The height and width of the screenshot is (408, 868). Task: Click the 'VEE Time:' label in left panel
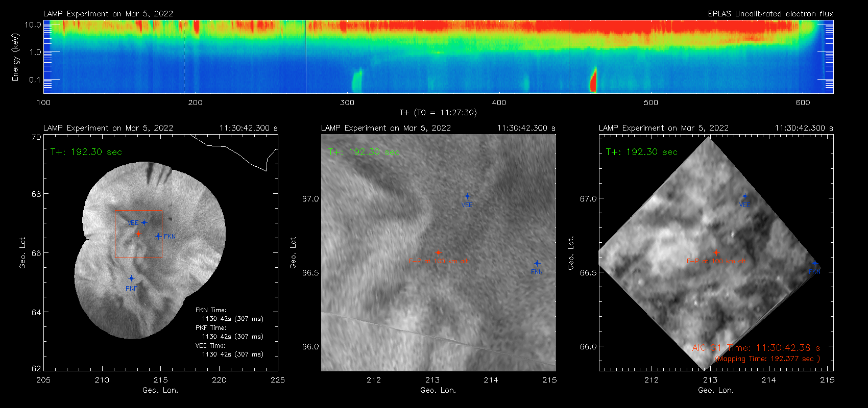tap(210, 346)
